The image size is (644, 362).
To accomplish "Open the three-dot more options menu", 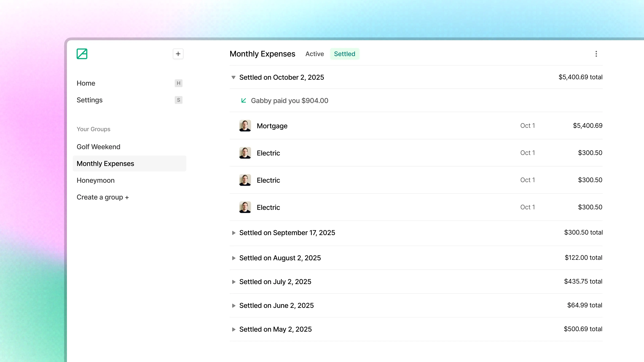I will 596,54.
